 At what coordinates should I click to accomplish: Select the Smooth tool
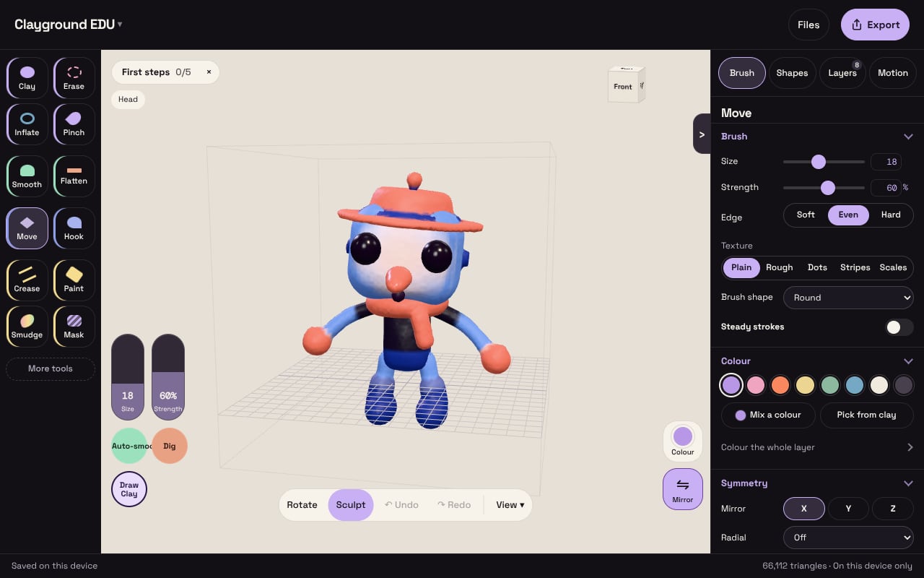pos(27,176)
